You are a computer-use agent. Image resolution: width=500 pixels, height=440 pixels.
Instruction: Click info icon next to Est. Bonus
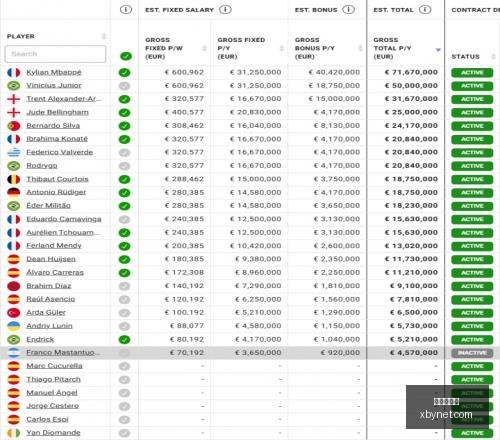[x=349, y=9]
